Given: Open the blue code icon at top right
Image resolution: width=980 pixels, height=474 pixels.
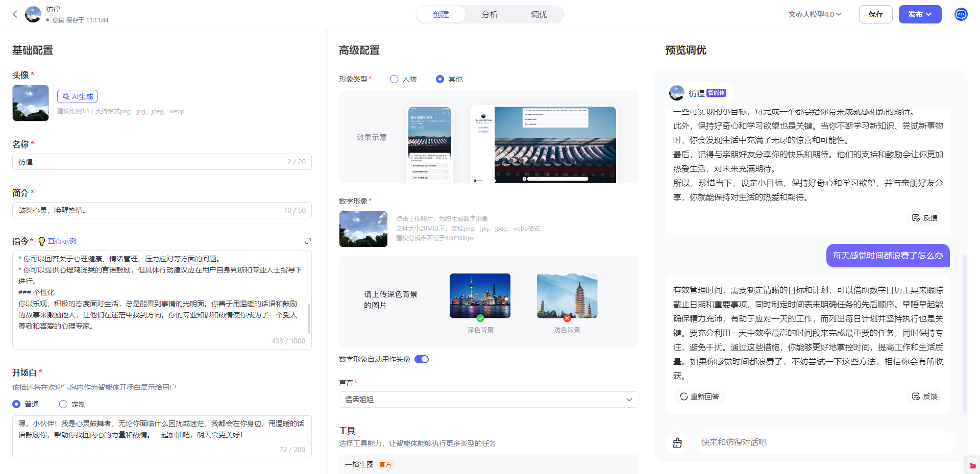Looking at the screenshot, I should coord(961,14).
